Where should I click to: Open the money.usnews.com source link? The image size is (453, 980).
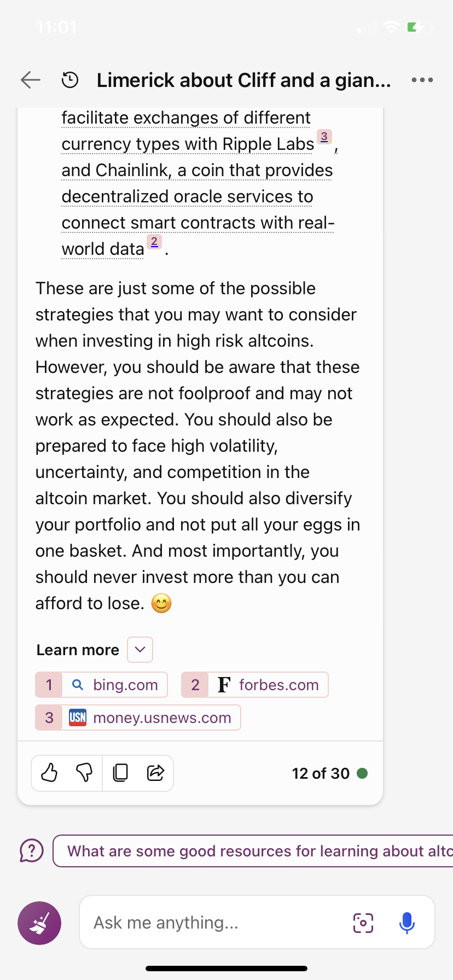point(138,717)
